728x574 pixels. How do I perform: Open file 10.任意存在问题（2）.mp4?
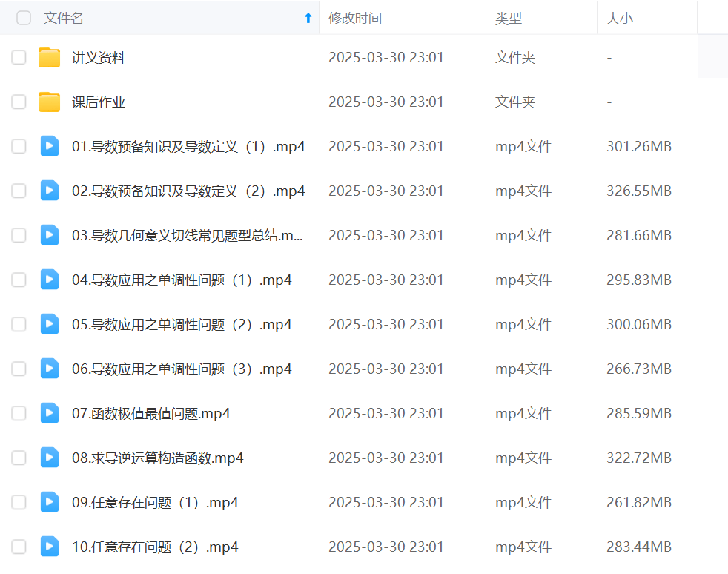click(155, 547)
